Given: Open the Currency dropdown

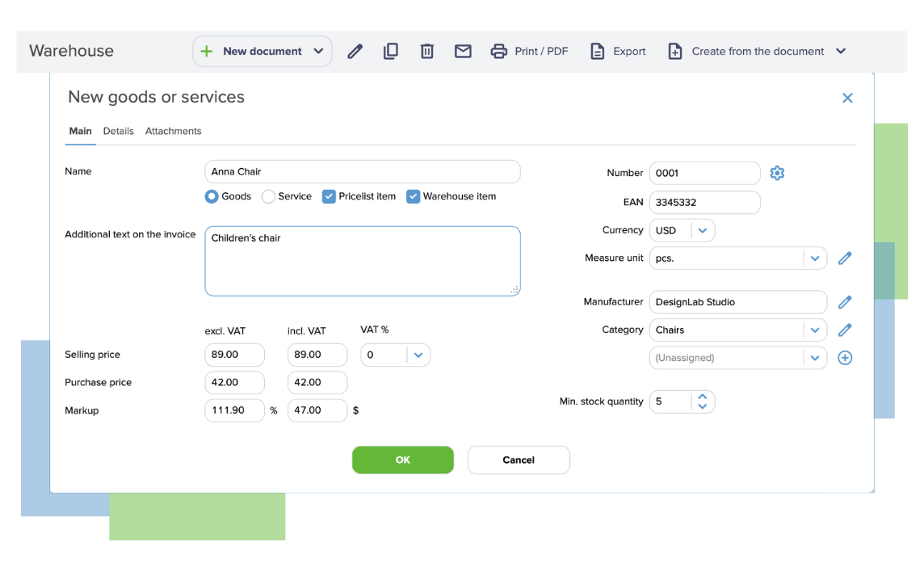Looking at the screenshot, I should click(702, 230).
